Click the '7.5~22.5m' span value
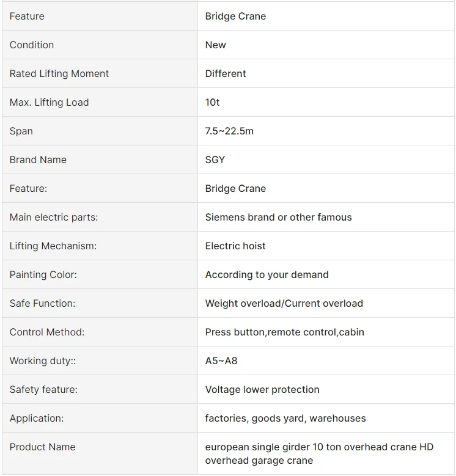 tap(229, 131)
